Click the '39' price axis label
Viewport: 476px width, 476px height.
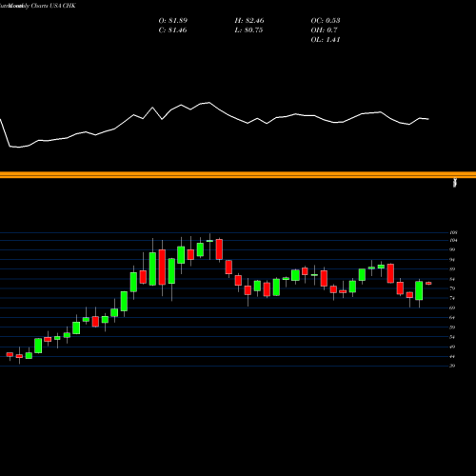pyautogui.click(x=452, y=366)
